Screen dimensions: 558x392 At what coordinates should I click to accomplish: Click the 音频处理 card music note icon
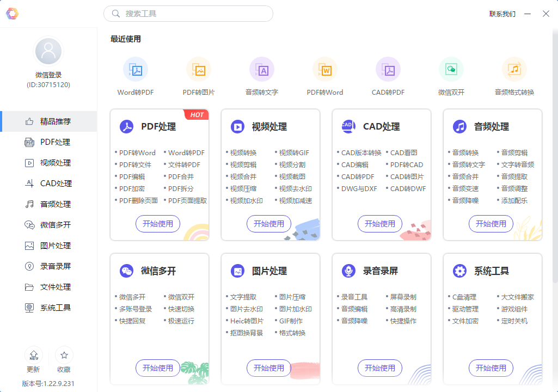click(x=459, y=126)
